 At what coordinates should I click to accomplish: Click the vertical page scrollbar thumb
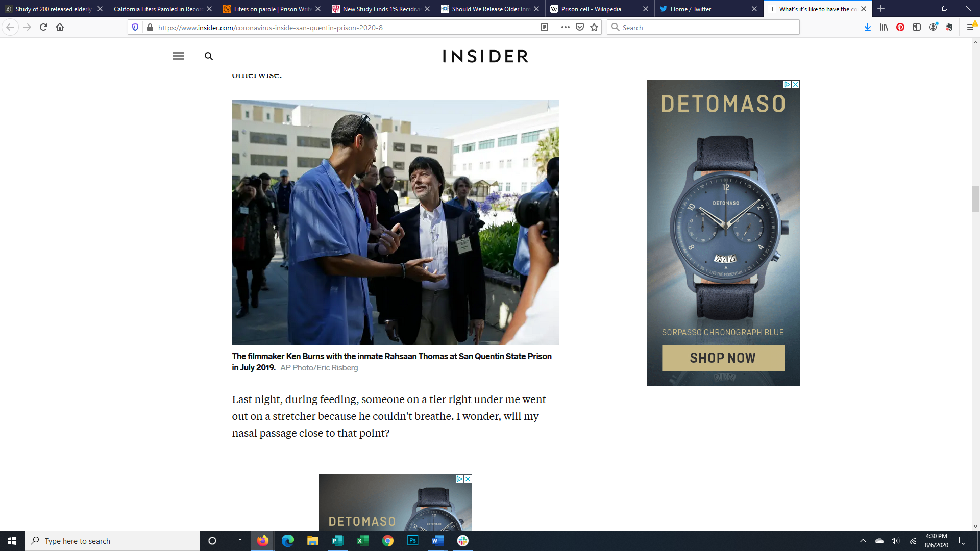975,199
